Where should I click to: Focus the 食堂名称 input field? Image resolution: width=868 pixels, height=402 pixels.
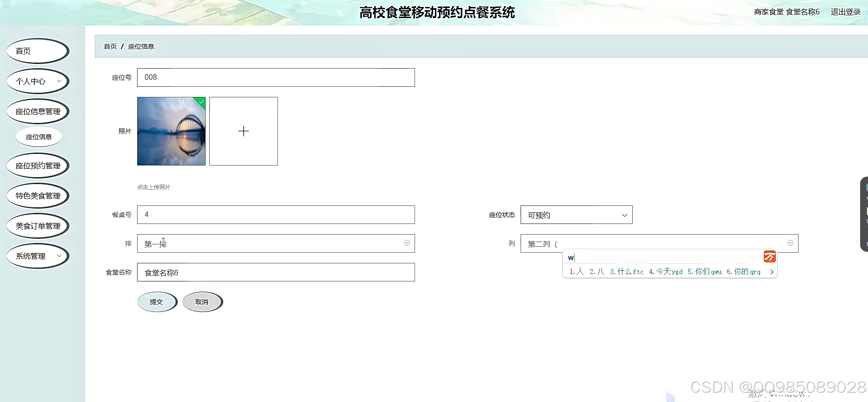(x=276, y=272)
